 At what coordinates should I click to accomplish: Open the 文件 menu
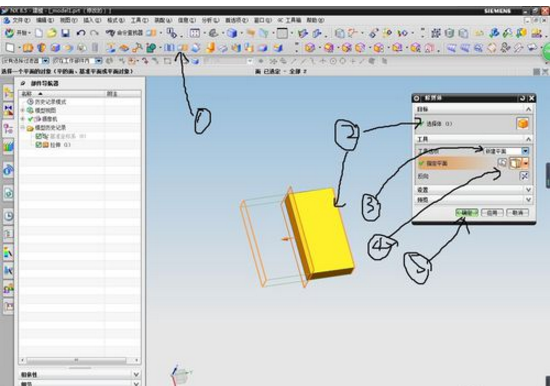tap(18, 20)
